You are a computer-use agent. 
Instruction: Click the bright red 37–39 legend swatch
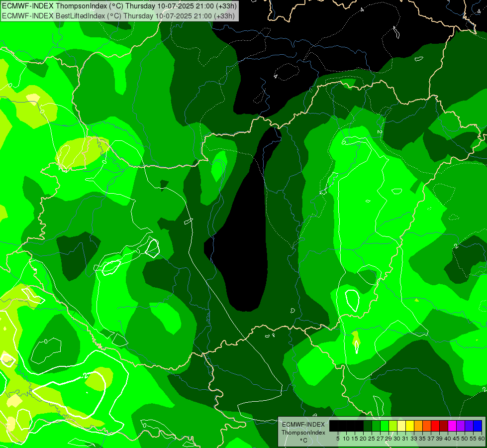click(x=435, y=426)
